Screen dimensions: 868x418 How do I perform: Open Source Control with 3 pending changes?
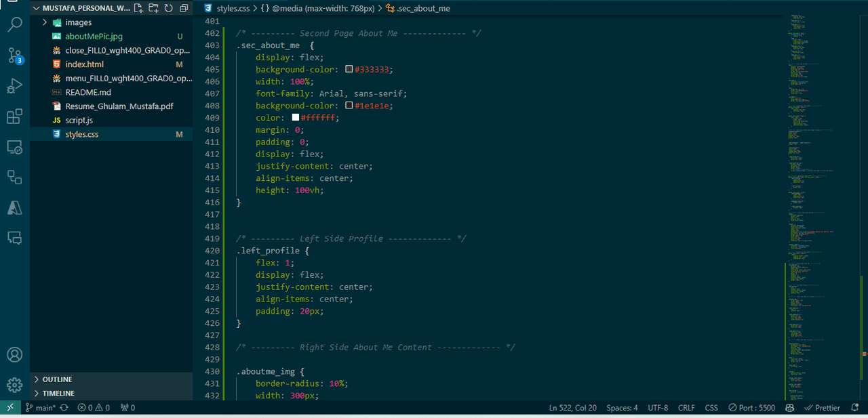coord(15,56)
